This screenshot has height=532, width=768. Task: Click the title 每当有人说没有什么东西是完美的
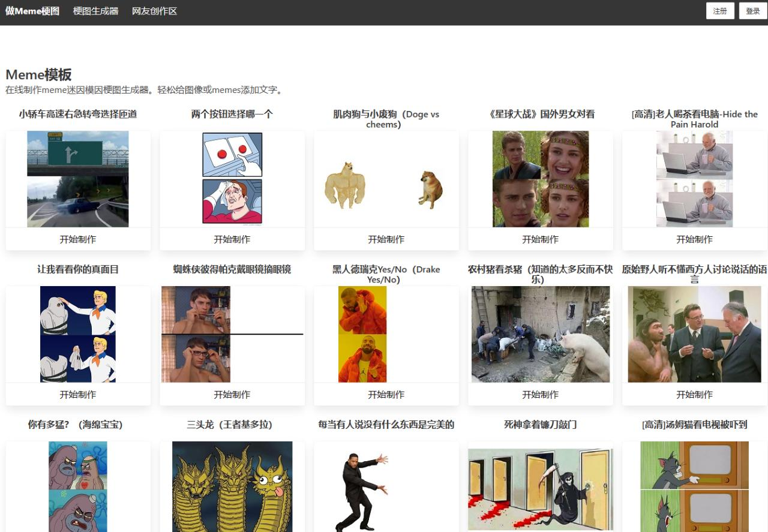(x=386, y=425)
